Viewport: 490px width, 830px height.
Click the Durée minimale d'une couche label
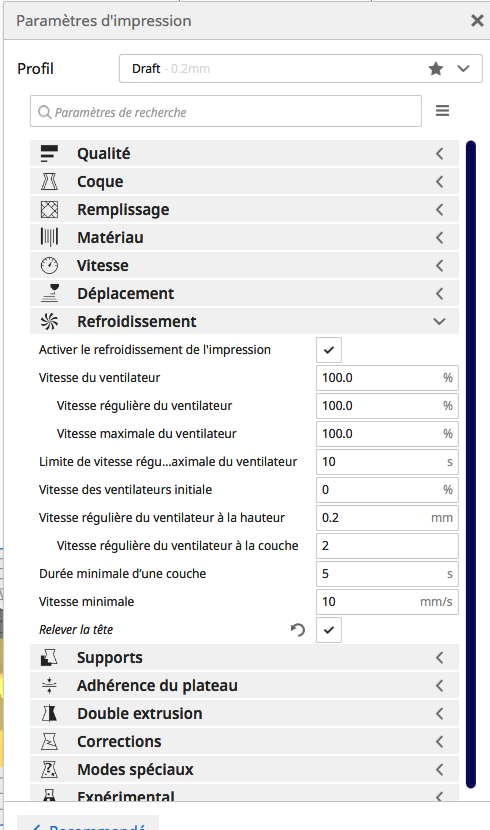122,574
